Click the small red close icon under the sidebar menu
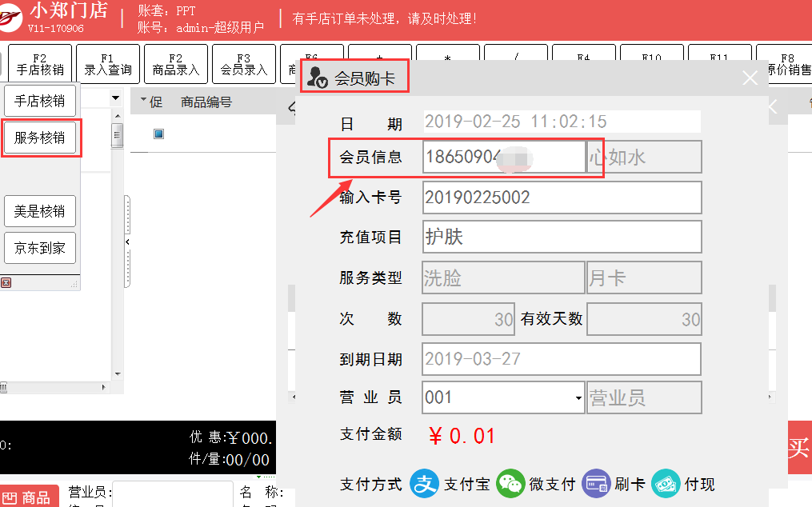The height and width of the screenshot is (507, 812). tap(6, 283)
